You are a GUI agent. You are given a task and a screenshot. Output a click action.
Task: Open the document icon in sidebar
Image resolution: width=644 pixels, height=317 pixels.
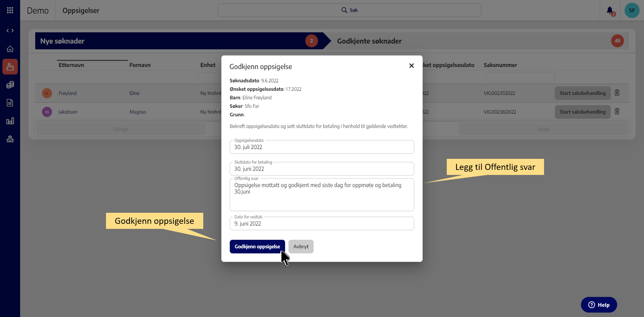coord(10,103)
